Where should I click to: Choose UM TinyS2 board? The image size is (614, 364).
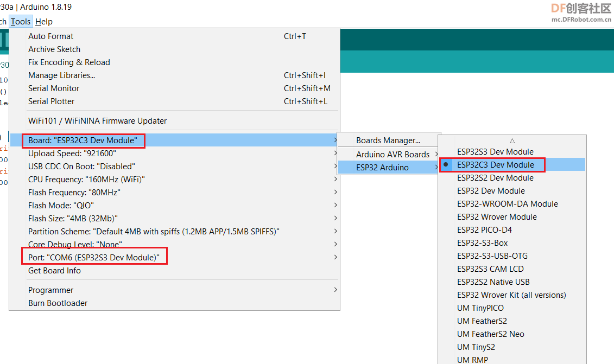(512, 347)
